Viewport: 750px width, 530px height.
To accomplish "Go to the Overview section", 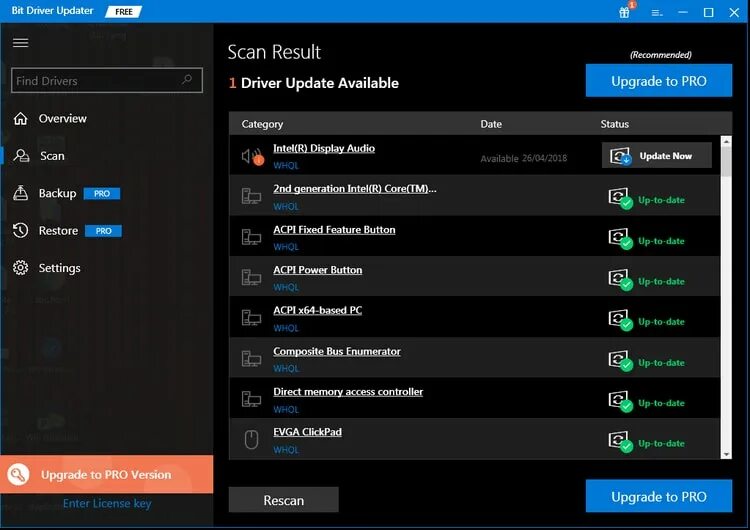I will 63,118.
